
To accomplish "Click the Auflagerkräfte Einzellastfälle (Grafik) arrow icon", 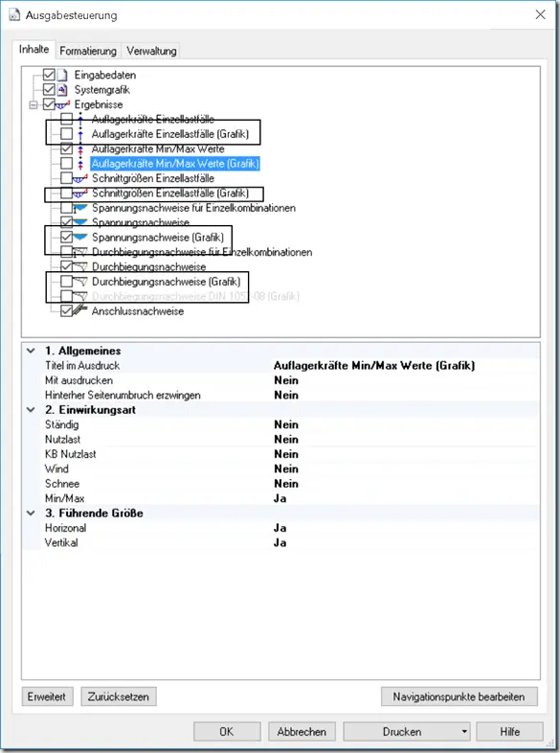I will click(80, 134).
